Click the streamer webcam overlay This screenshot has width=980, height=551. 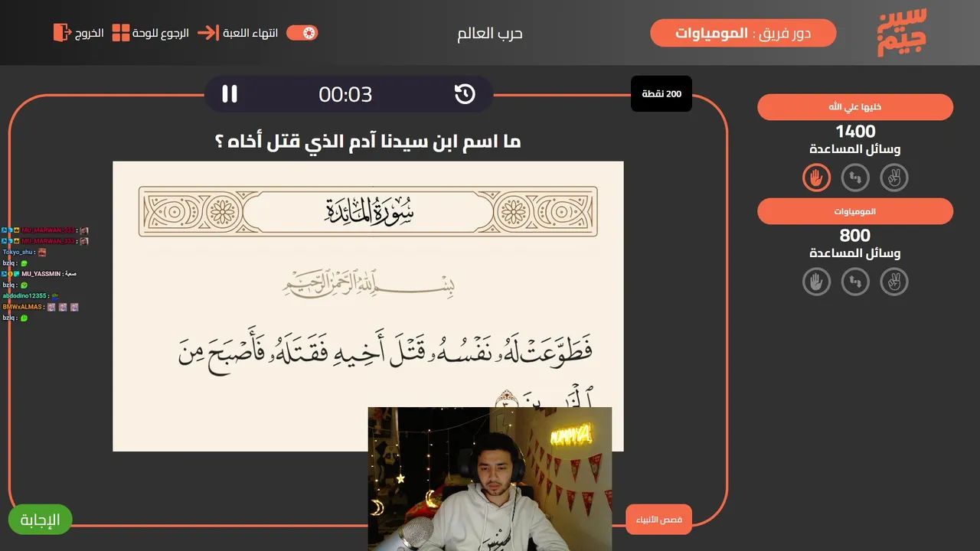(490, 479)
